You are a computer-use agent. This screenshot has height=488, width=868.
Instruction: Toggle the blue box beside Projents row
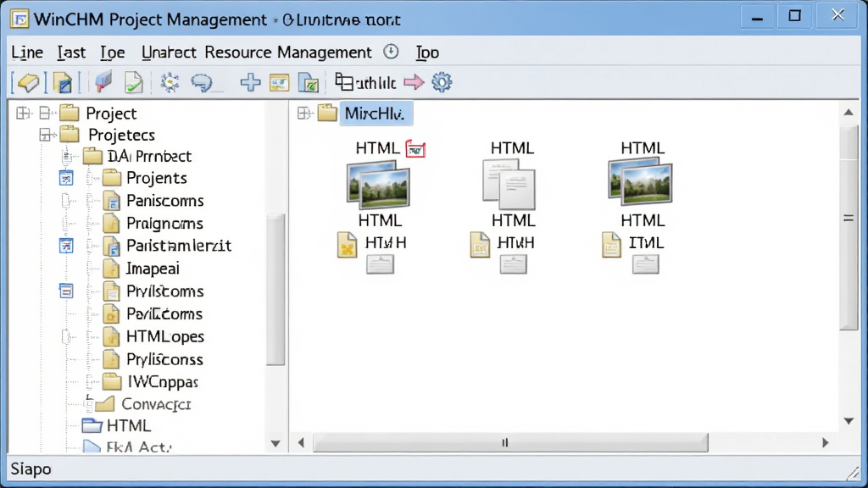coord(66,178)
